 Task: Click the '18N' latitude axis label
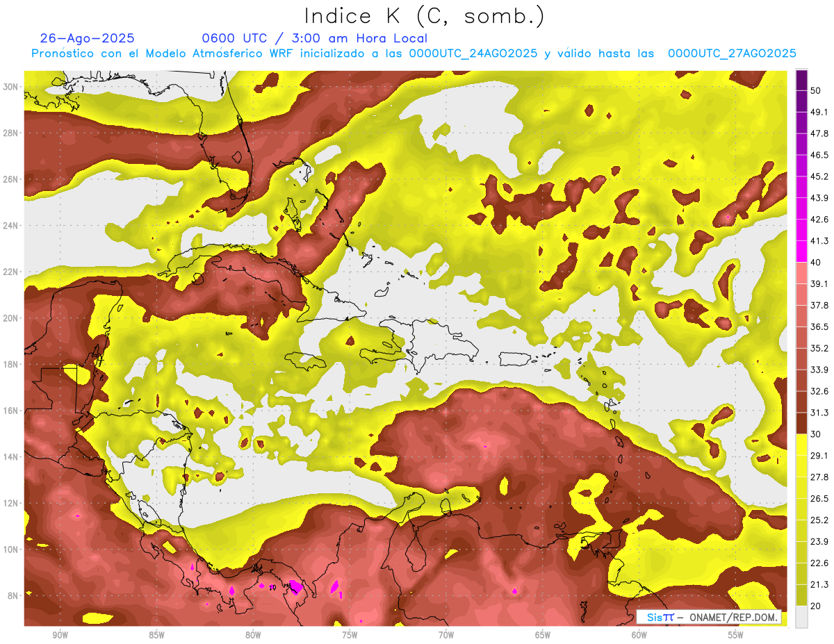(x=11, y=365)
